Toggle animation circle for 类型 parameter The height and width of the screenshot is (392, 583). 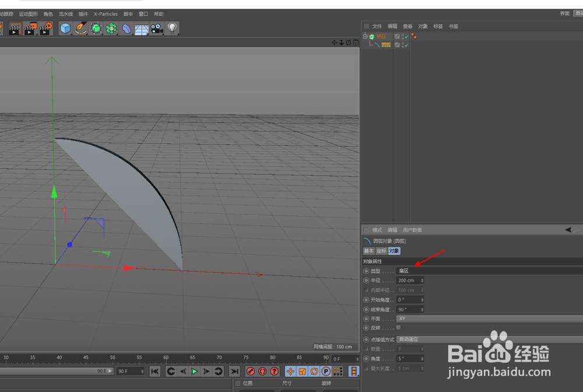366,271
